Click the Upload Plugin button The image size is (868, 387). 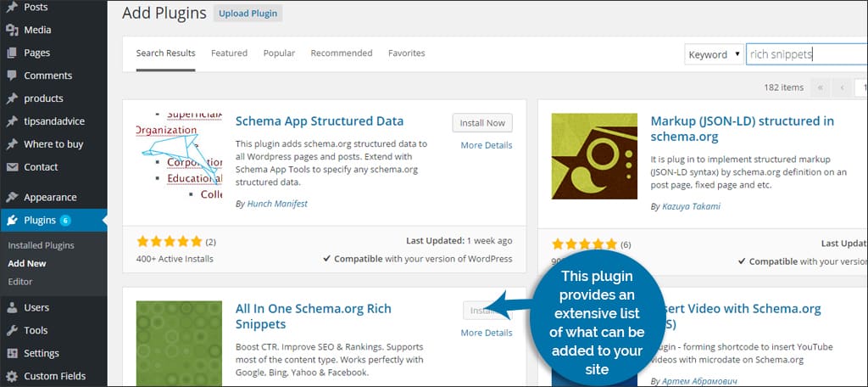point(248,14)
